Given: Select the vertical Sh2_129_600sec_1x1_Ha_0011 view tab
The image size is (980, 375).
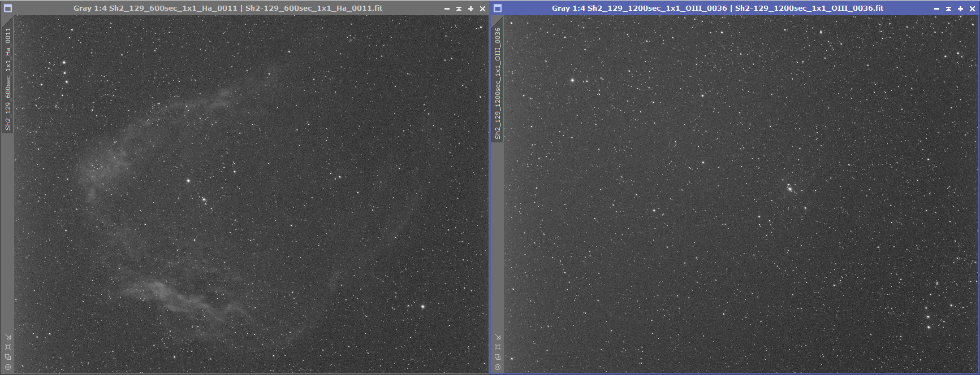Looking at the screenshot, I should click(x=8, y=75).
